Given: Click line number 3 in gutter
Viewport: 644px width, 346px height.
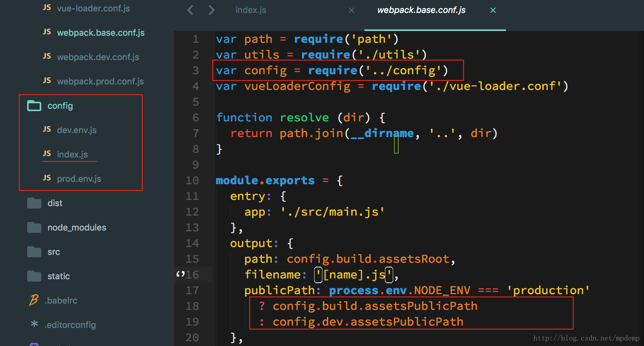Looking at the screenshot, I should 196,71.
